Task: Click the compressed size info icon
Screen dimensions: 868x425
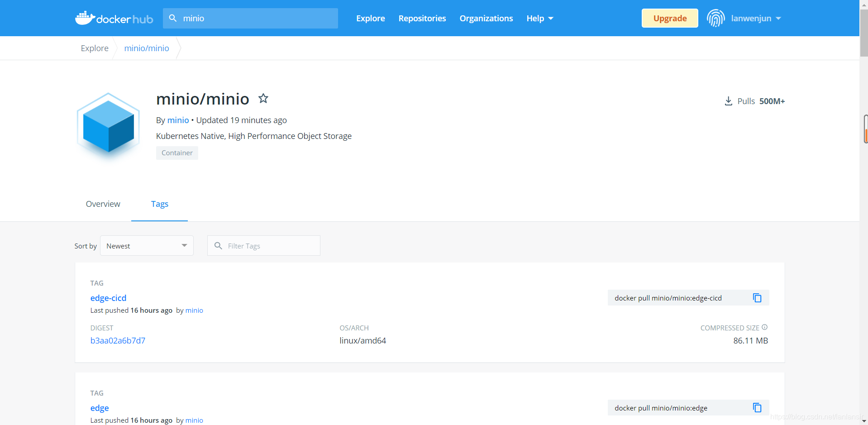Action: pyautogui.click(x=764, y=327)
